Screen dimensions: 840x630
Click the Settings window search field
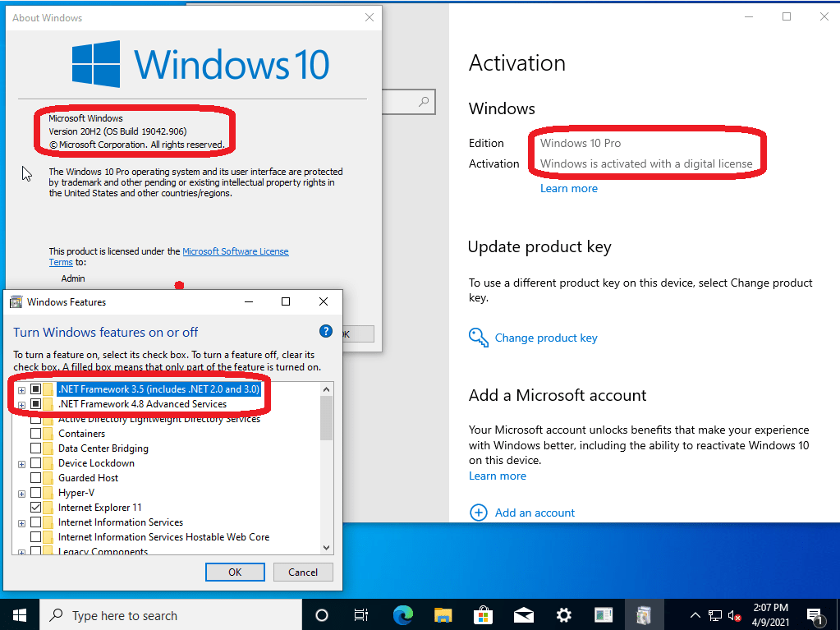click(408, 102)
